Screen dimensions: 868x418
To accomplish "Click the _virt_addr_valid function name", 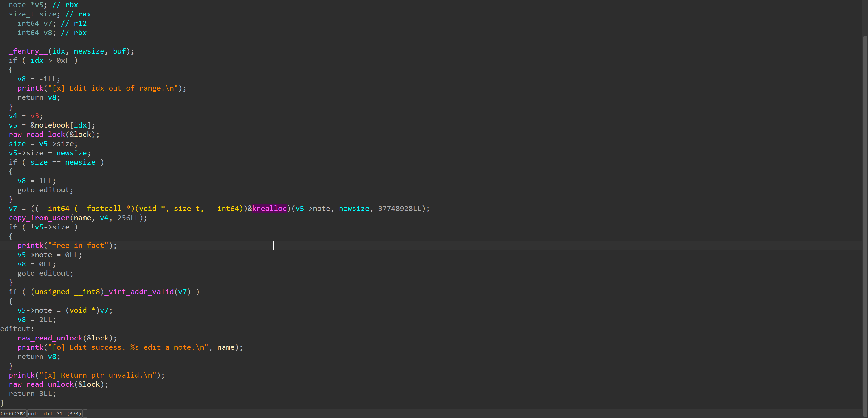I will point(139,292).
